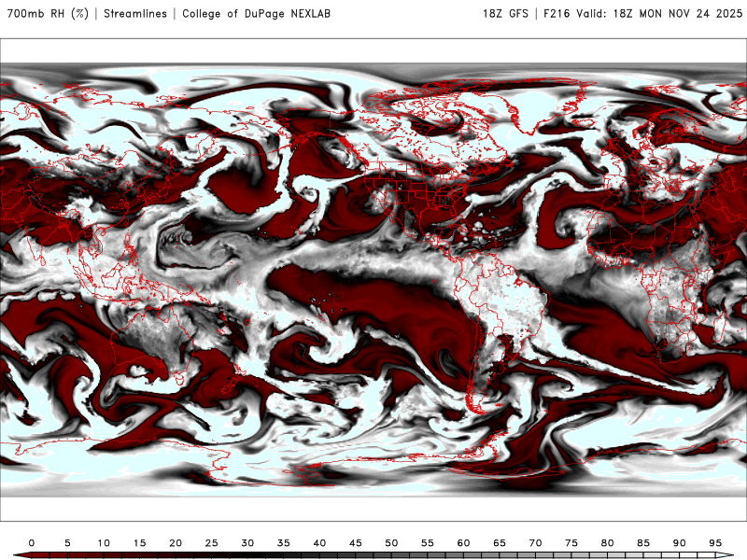The image size is (747, 560).
Task: Click the colorbar label '30'
Action: 247,543
